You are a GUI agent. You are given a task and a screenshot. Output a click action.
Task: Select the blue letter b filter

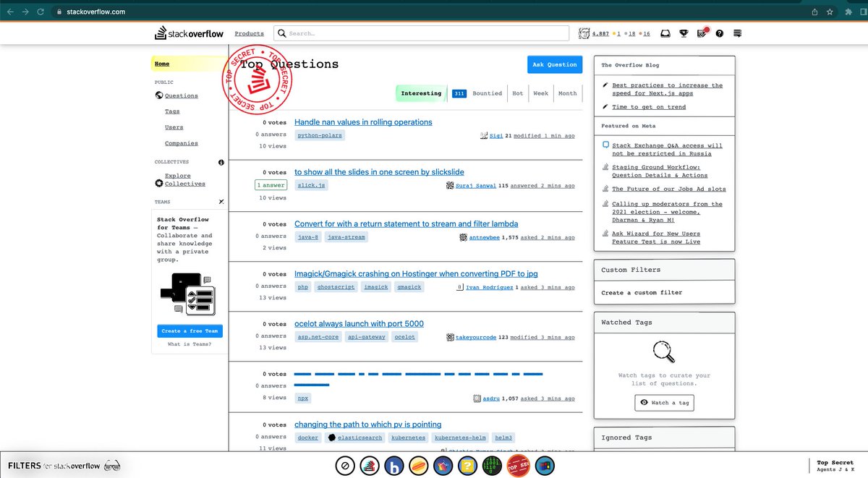point(394,466)
